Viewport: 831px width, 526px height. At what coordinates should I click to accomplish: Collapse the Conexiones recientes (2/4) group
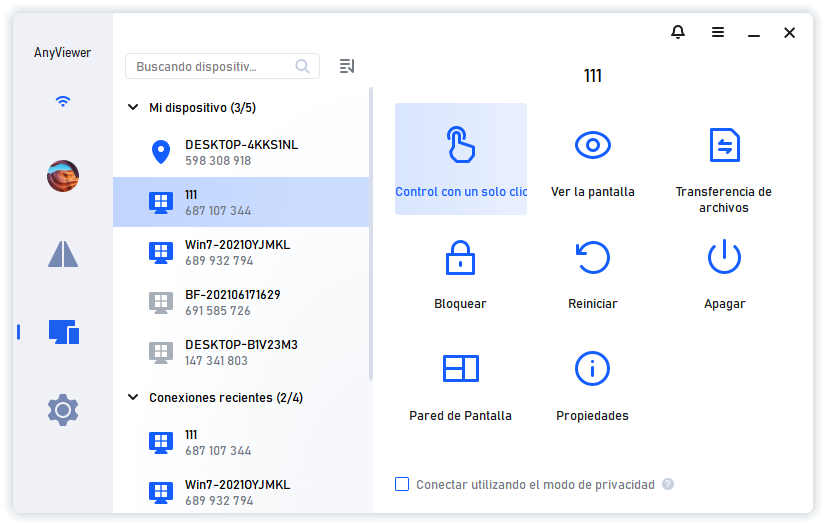point(133,397)
